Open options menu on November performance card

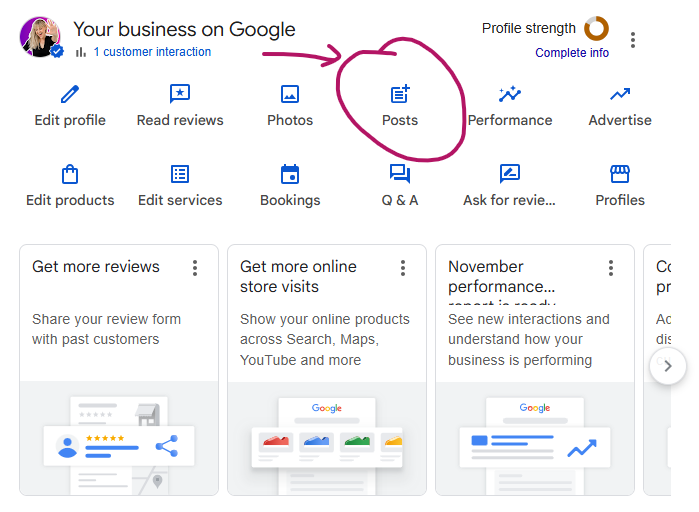611,268
